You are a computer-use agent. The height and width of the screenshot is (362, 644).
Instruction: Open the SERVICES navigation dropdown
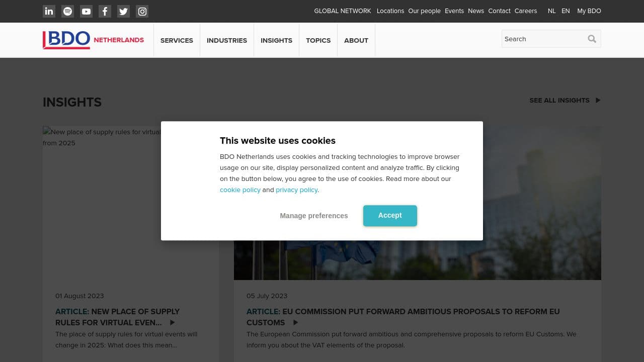tap(177, 40)
